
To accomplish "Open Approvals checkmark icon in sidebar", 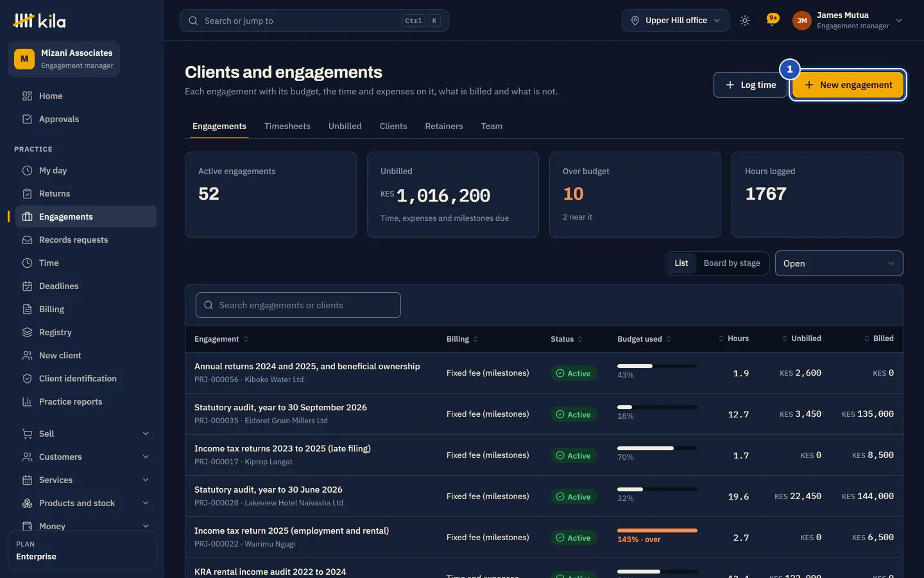I will 27,119.
